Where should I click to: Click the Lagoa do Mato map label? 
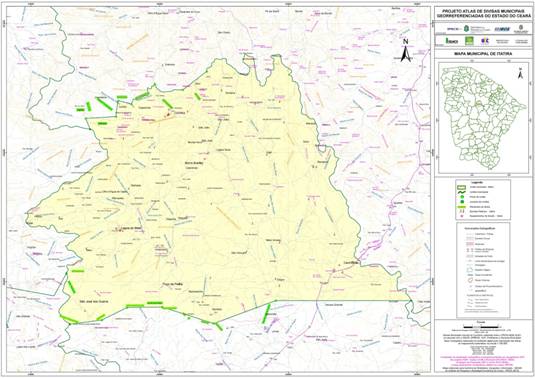coord(131,228)
